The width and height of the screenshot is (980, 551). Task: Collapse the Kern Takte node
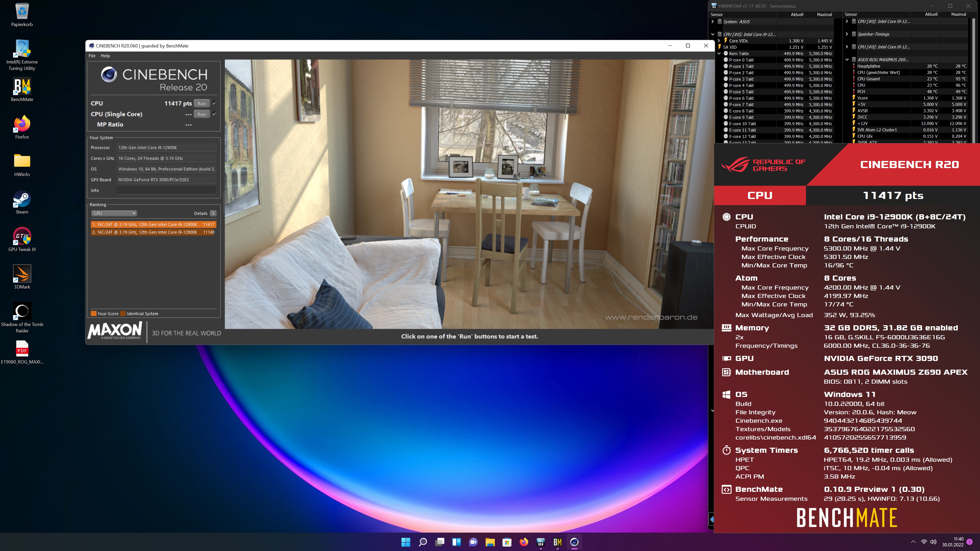coord(719,54)
